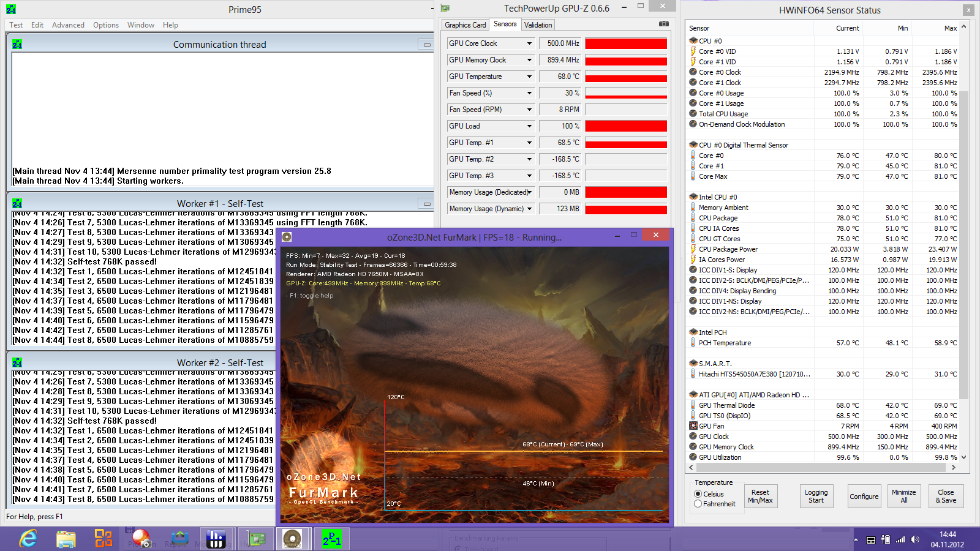Select the Fahrenheit temperature unit

coord(698,504)
